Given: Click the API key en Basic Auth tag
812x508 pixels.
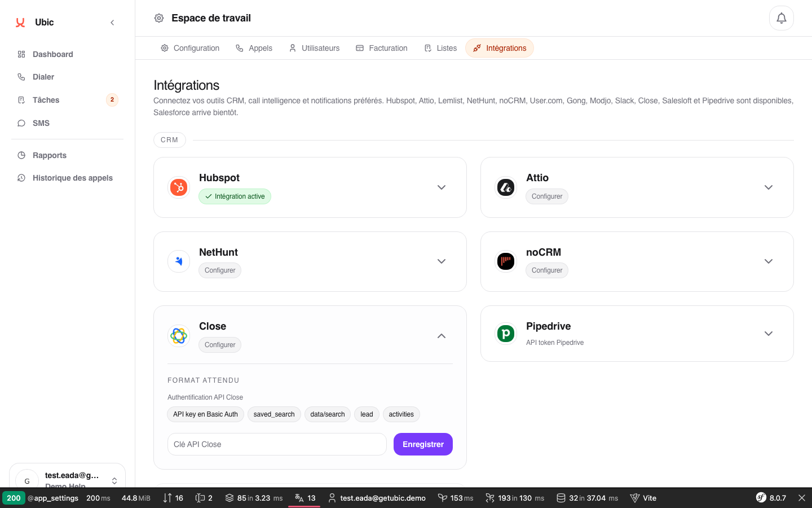Looking at the screenshot, I should 206,414.
